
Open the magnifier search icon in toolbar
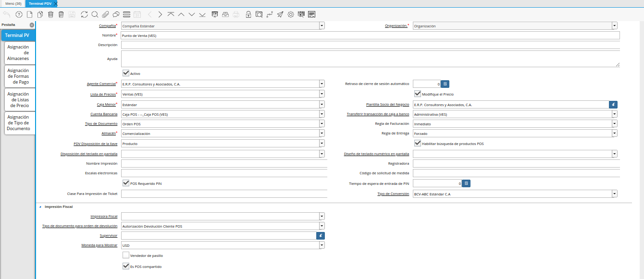click(x=95, y=14)
